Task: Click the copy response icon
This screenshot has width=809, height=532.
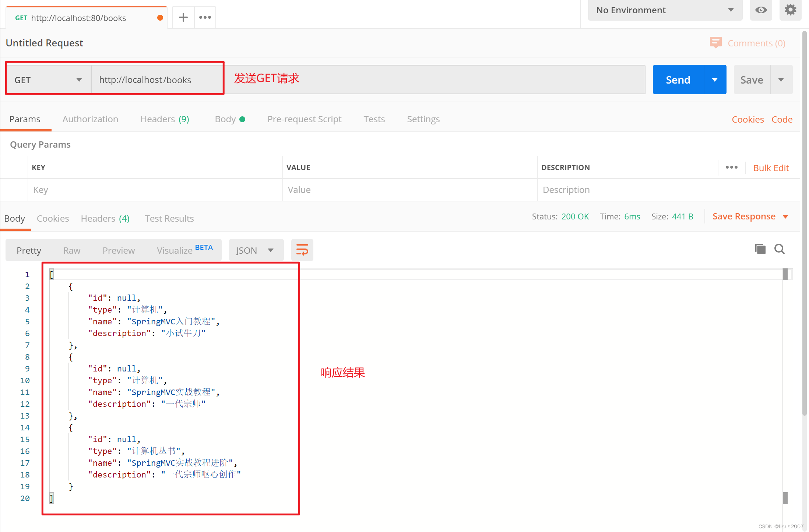Action: tap(760, 249)
